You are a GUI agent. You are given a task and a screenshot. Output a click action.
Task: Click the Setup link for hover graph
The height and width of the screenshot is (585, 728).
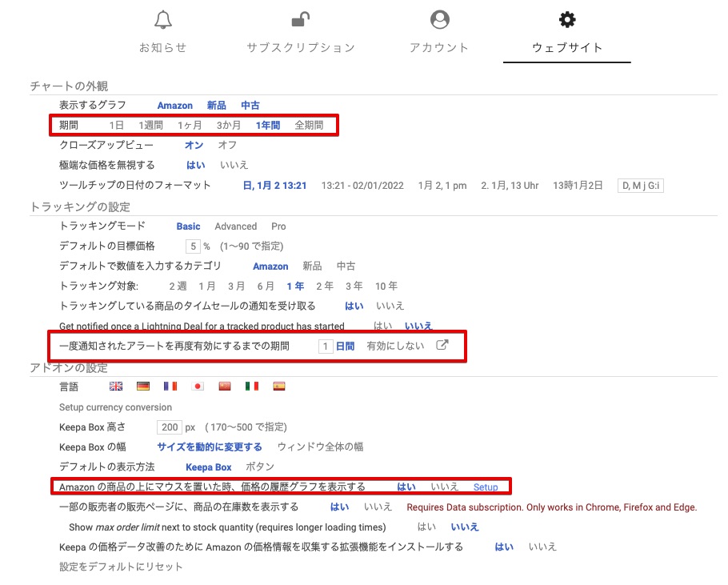point(486,487)
